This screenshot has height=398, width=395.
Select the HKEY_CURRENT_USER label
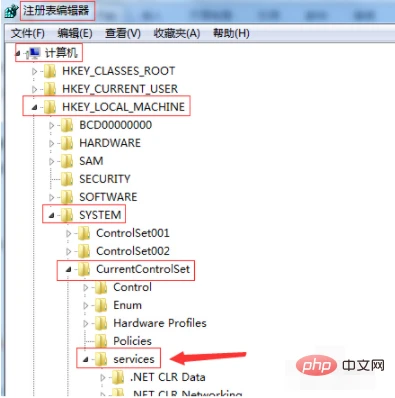pos(120,89)
